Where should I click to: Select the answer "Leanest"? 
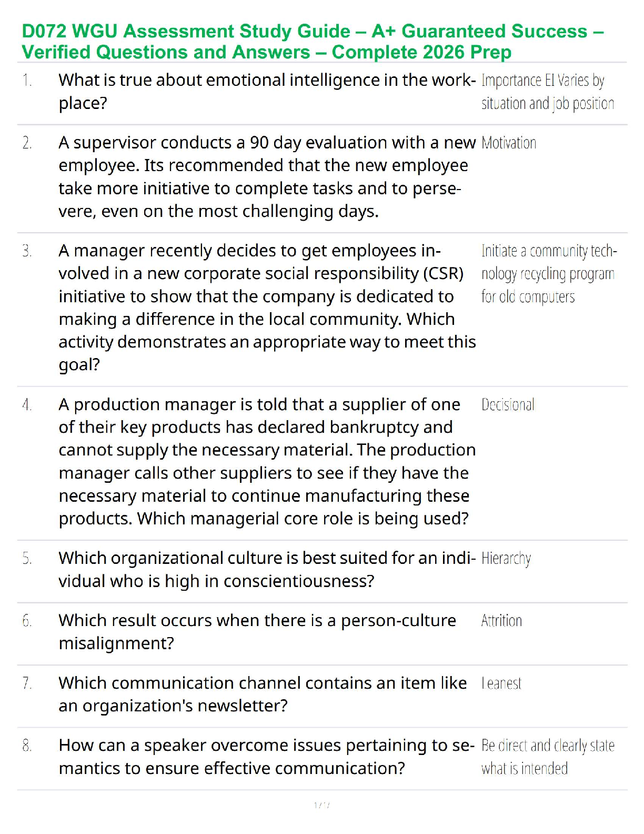(x=501, y=683)
